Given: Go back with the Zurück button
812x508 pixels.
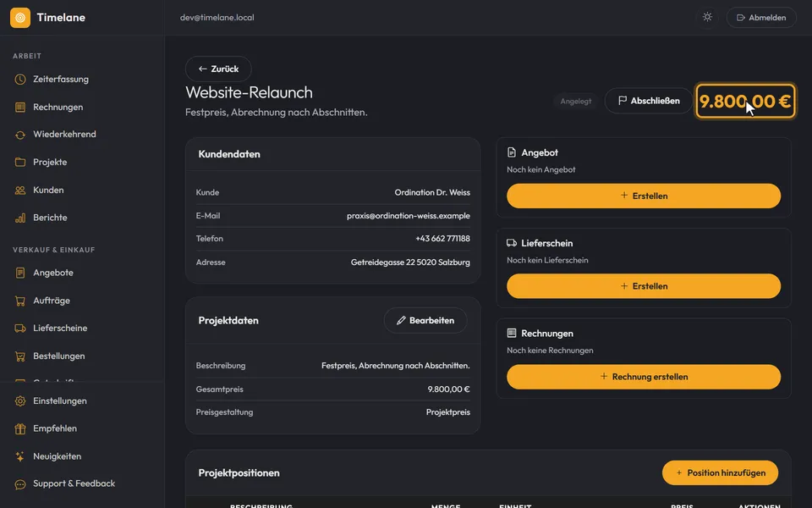Looking at the screenshot, I should point(218,69).
